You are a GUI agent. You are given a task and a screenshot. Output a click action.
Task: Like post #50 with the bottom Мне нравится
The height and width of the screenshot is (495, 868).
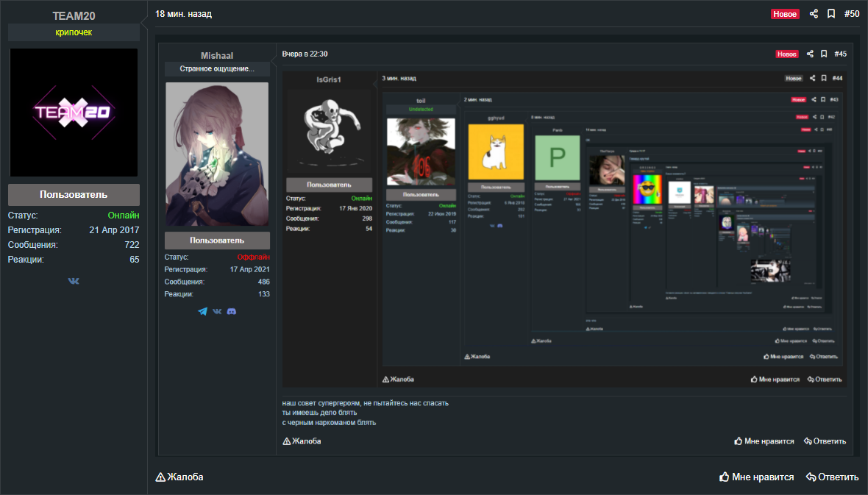[756, 477]
